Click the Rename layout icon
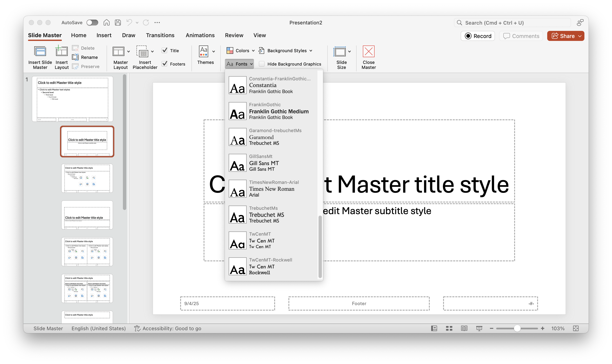The width and height of the screenshot is (612, 364). 75,57
